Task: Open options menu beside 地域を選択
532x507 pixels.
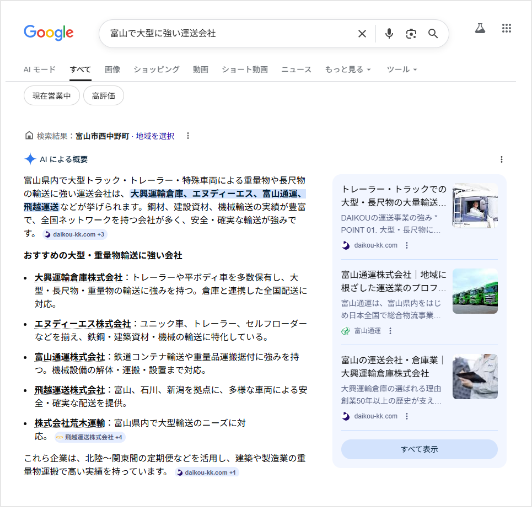Action: (x=188, y=136)
